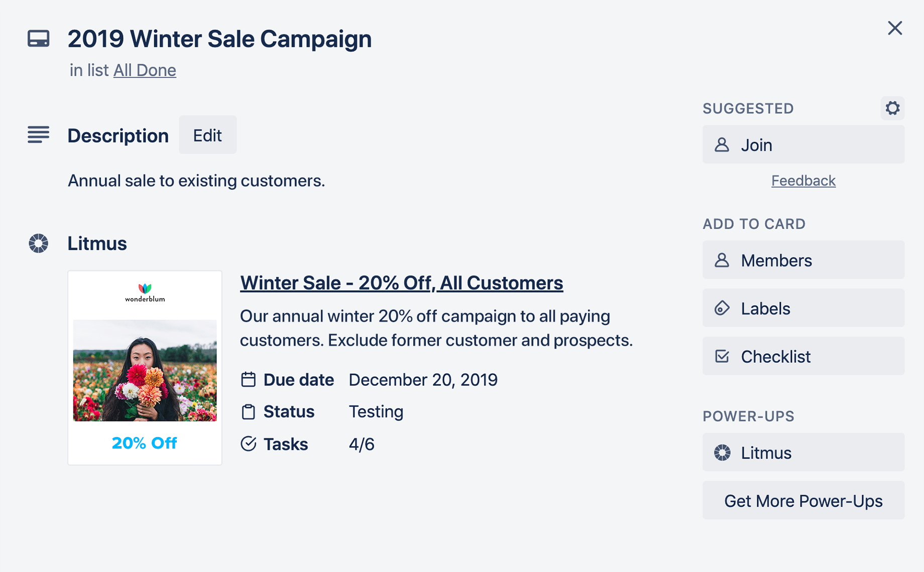Click the Tasks checkmark circle icon
Image resolution: width=924 pixels, height=572 pixels.
tap(248, 444)
